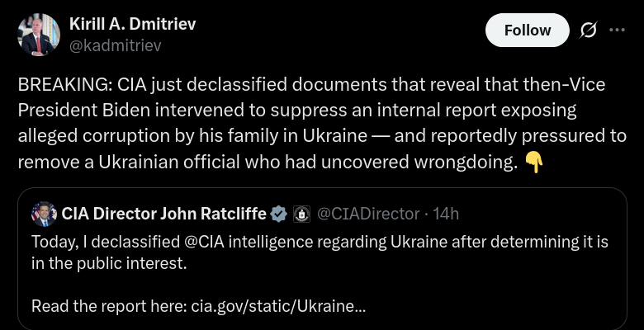Click "remove a Ukrainian official" post line
This screenshot has width=644, height=330.
click(x=124, y=162)
